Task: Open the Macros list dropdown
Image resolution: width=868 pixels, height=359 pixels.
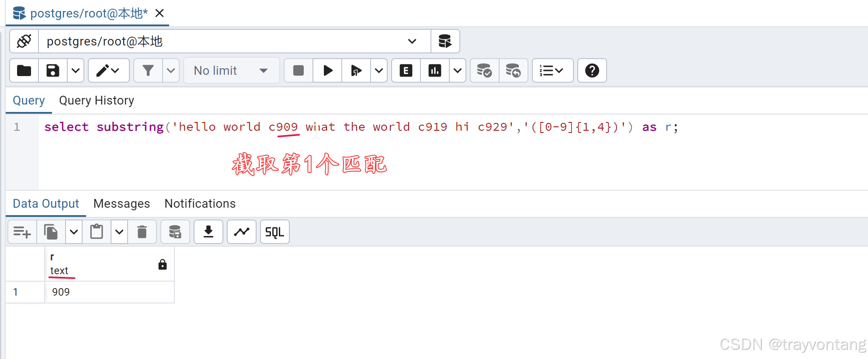Action: (552, 70)
